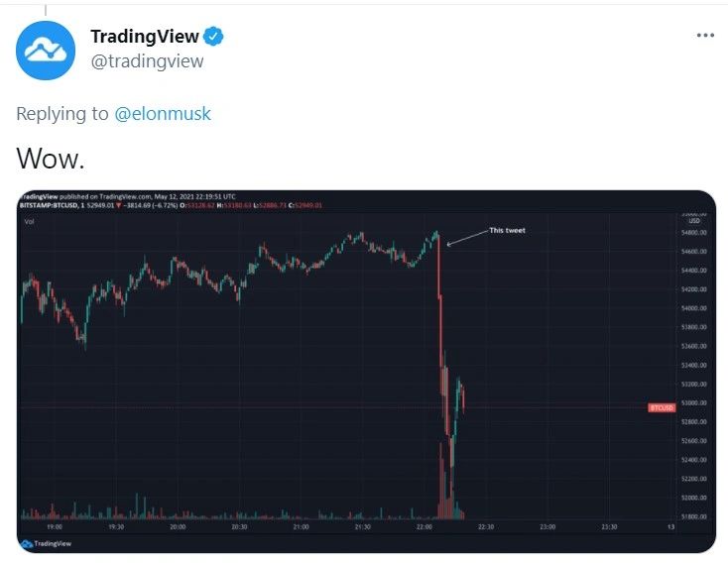Click the USD currency label on axis

tap(694, 220)
